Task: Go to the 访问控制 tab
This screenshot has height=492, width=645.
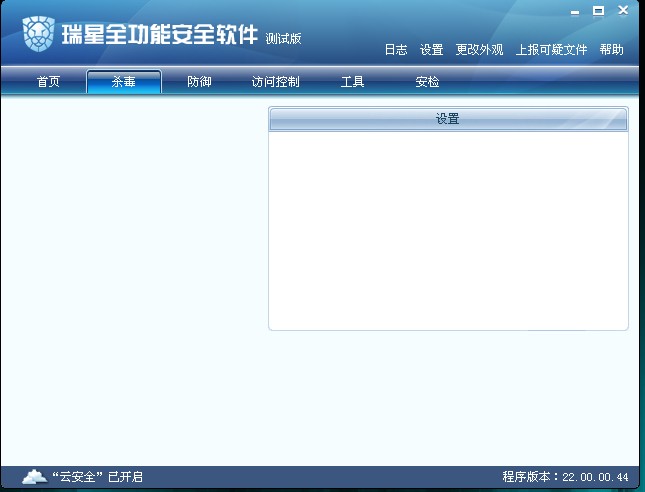Action: [x=276, y=81]
